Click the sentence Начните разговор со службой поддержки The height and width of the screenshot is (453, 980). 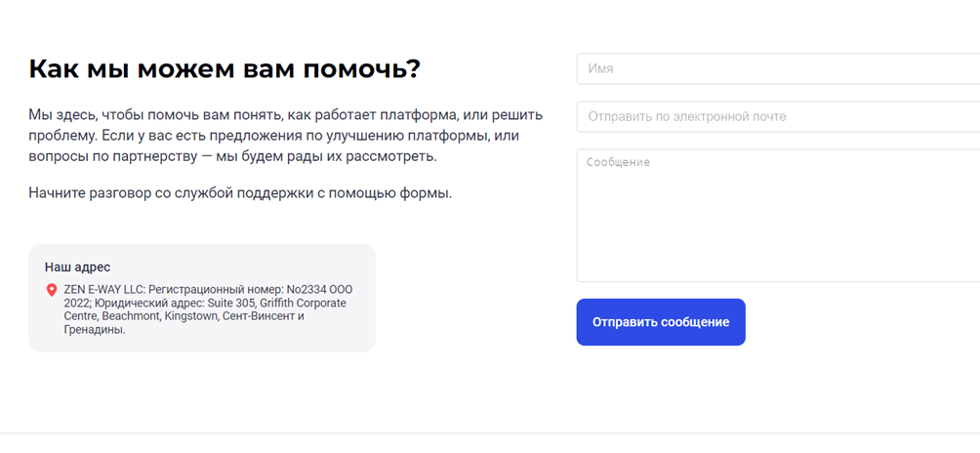click(x=240, y=193)
